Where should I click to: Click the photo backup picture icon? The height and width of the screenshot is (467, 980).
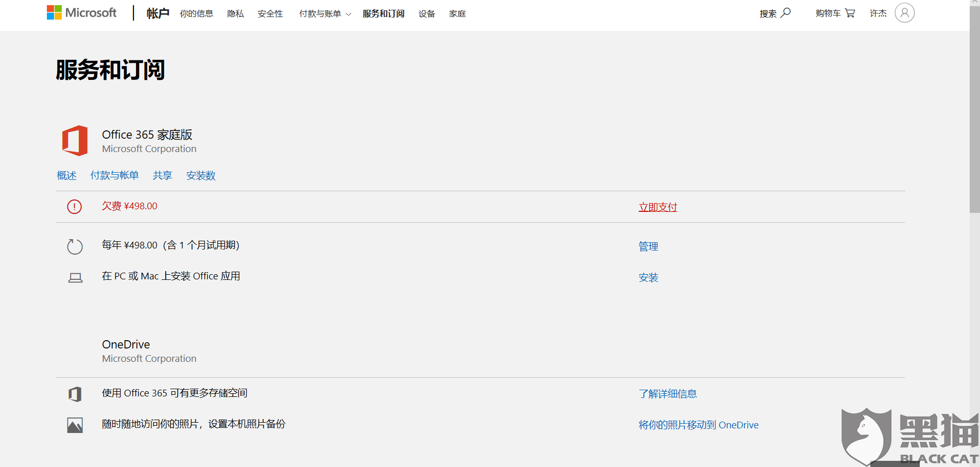(x=75, y=424)
